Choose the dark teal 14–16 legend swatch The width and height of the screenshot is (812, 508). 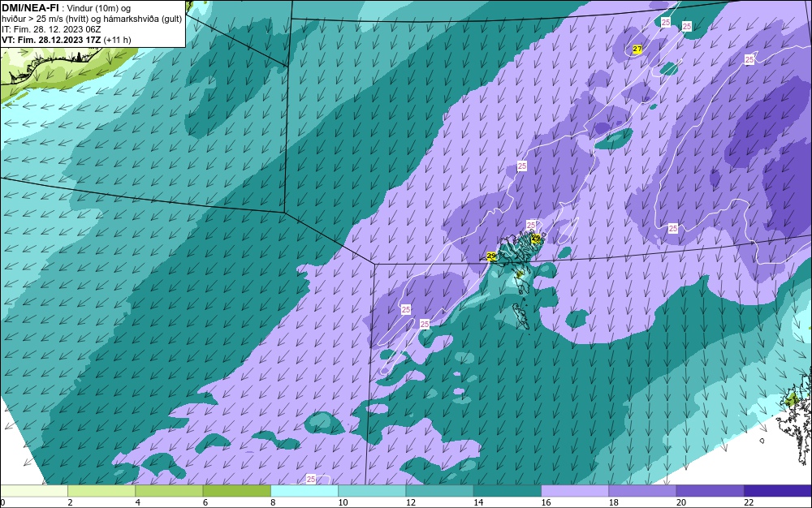508,491
